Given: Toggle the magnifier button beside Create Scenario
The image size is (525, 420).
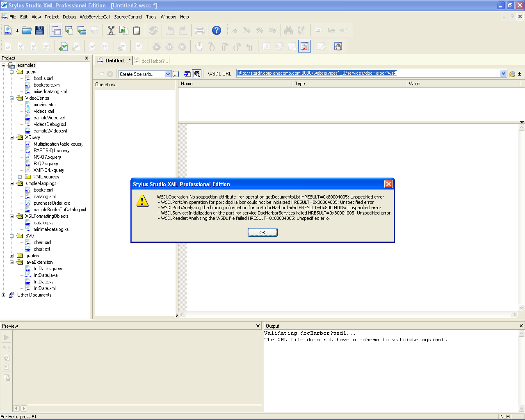Looking at the screenshot, I should [197, 74].
